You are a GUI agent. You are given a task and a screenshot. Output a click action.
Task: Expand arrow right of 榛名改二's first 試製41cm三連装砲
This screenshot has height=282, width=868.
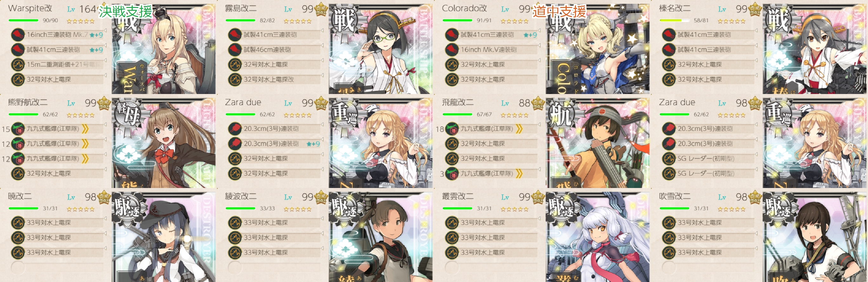[756, 31]
